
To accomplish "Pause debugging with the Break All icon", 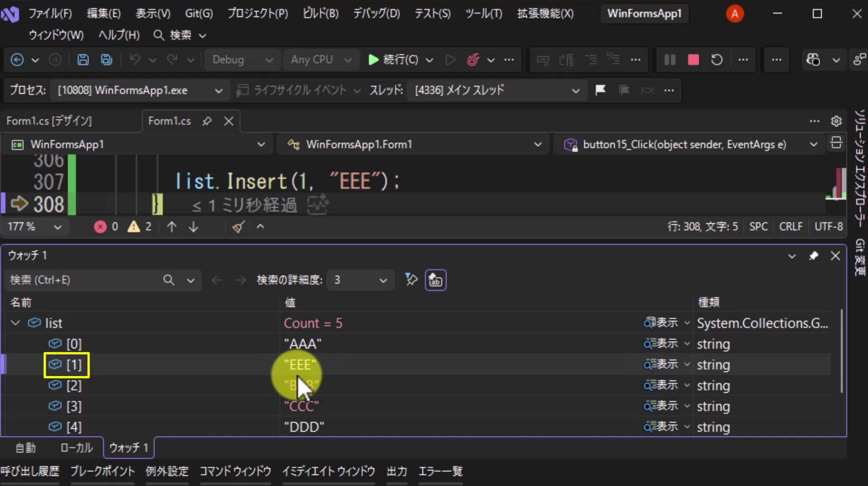I will click(670, 60).
